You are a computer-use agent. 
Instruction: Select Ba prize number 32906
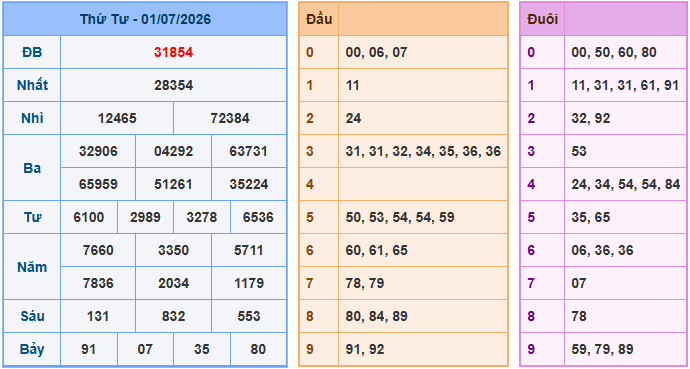[98, 151]
